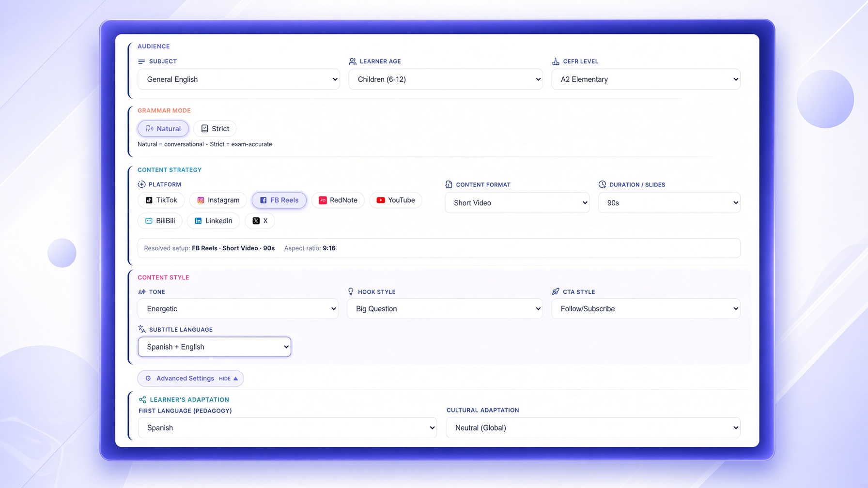
Task: Click the Tone faces icon
Action: point(142,292)
